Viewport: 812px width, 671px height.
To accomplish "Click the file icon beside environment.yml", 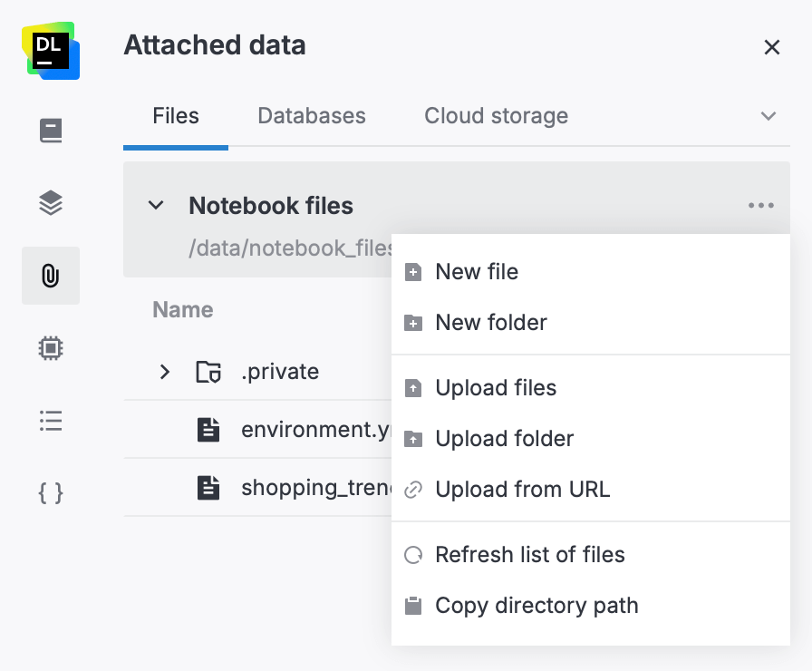I will click(x=208, y=429).
